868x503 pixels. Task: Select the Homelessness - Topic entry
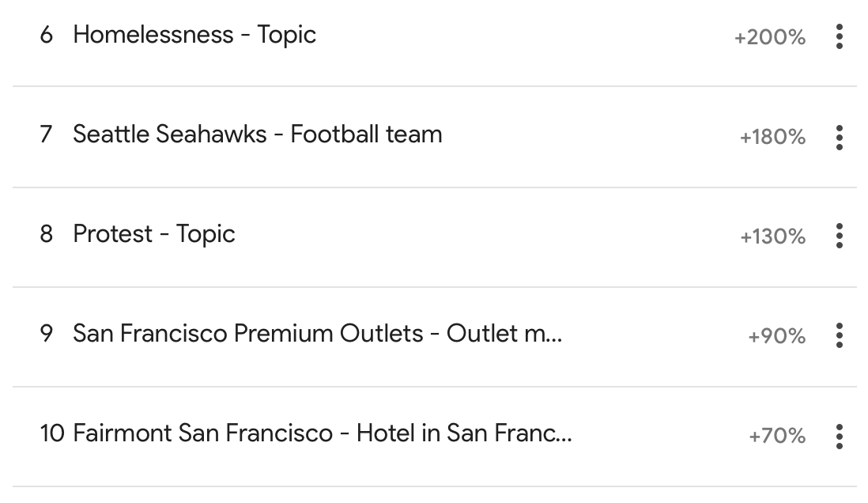[194, 35]
